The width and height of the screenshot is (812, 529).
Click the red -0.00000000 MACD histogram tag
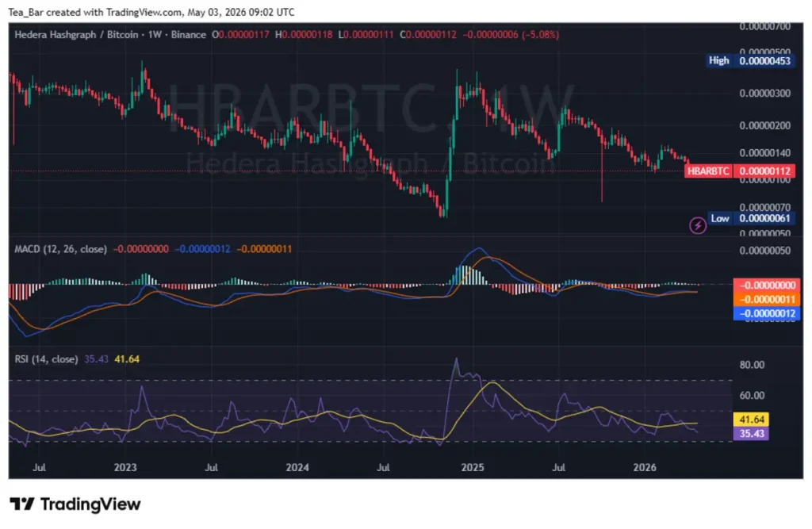coord(767,286)
